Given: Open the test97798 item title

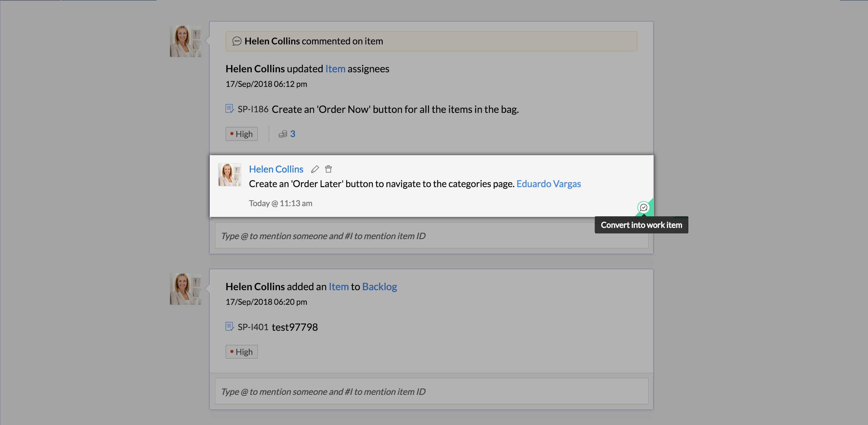Looking at the screenshot, I should coord(295,327).
